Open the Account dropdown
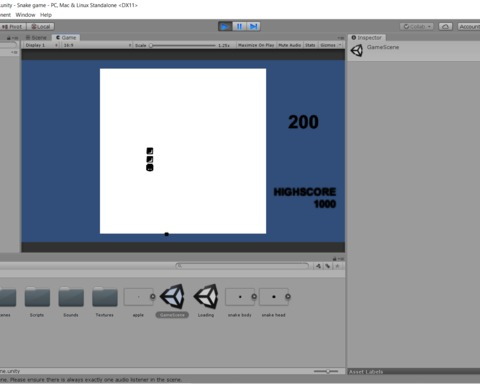Viewport: 480px width, 384px height. pos(469,27)
